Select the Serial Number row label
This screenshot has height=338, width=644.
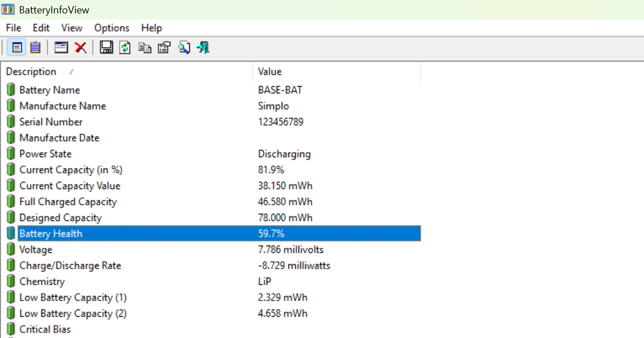(x=51, y=122)
